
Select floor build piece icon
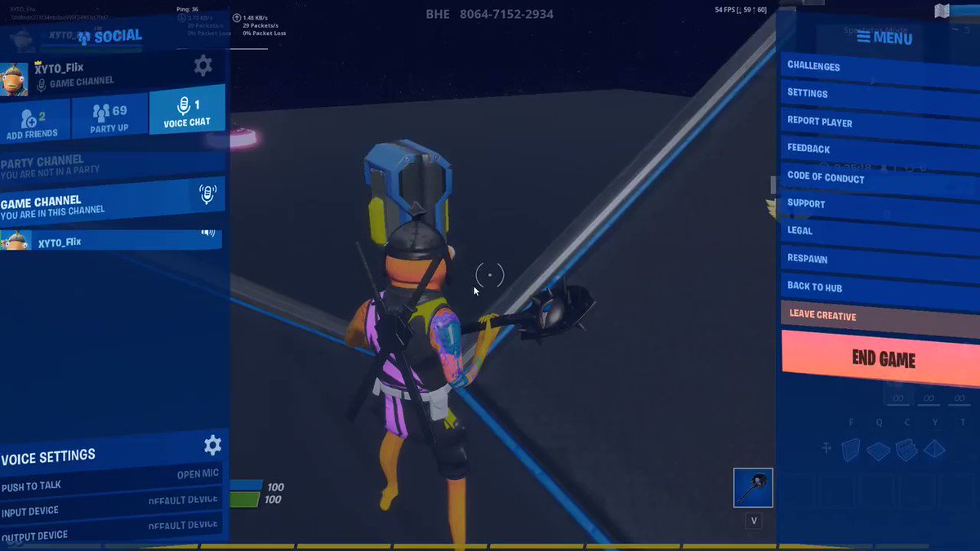[878, 451]
